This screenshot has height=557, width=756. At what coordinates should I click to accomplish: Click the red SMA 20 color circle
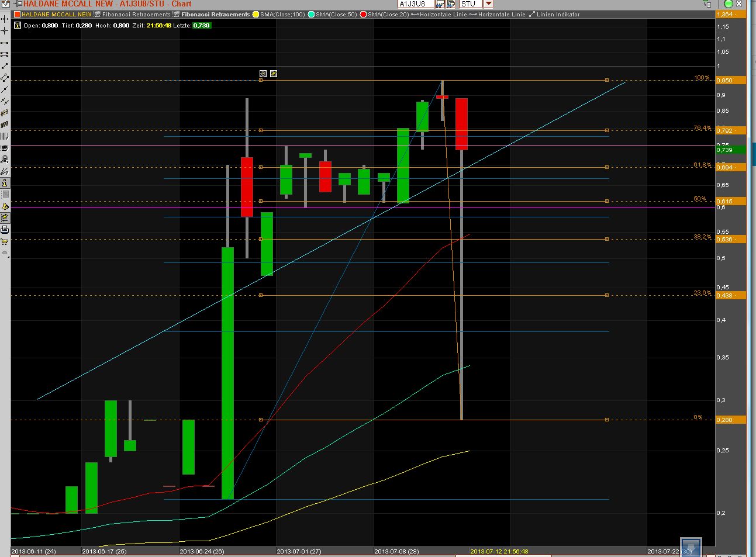point(364,14)
